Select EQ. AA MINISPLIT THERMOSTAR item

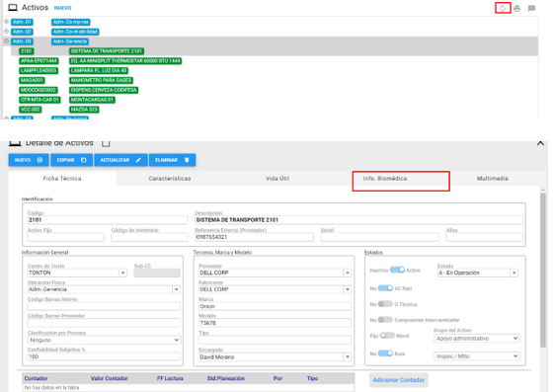125,61
